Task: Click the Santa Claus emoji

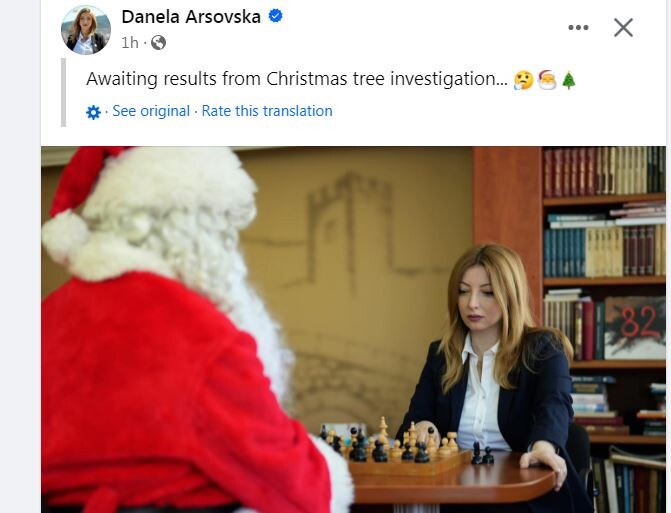Action: pyautogui.click(x=547, y=80)
